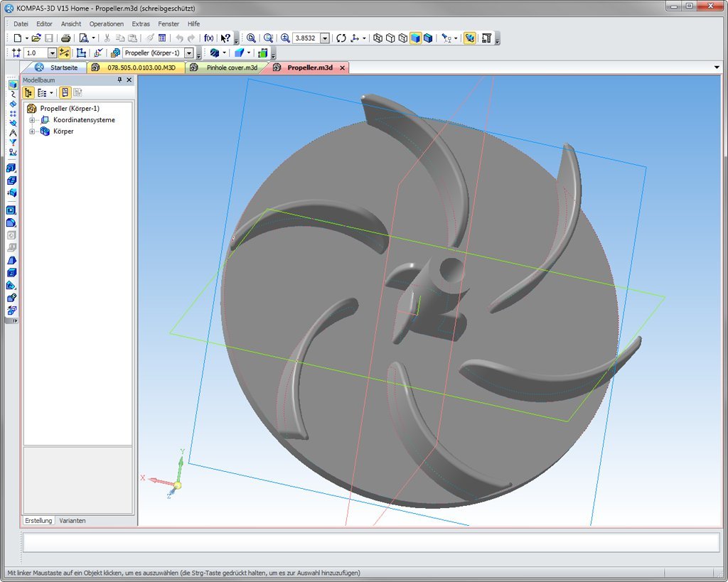This screenshot has height=582, width=728.
Task: Open the orientation axes dropdown arrow
Action: [x=364, y=38]
